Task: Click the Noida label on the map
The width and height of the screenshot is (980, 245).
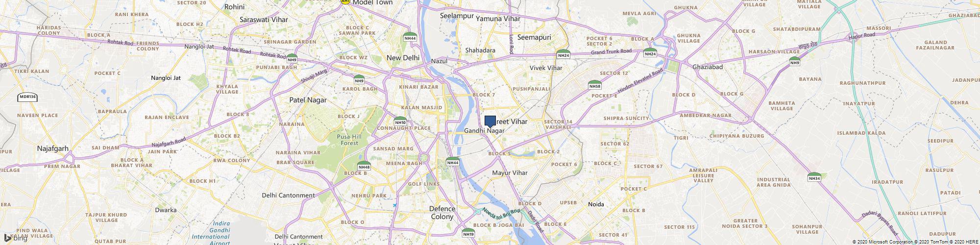Action: click(596, 204)
